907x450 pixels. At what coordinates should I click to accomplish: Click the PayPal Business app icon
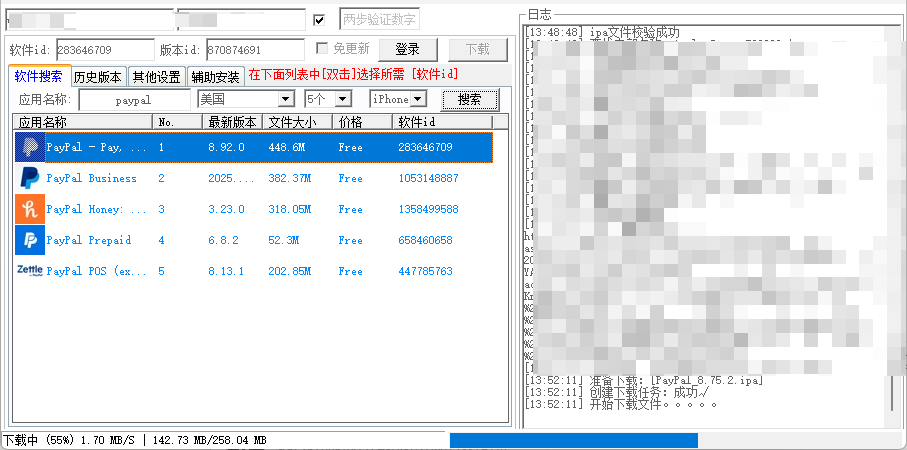pos(29,178)
